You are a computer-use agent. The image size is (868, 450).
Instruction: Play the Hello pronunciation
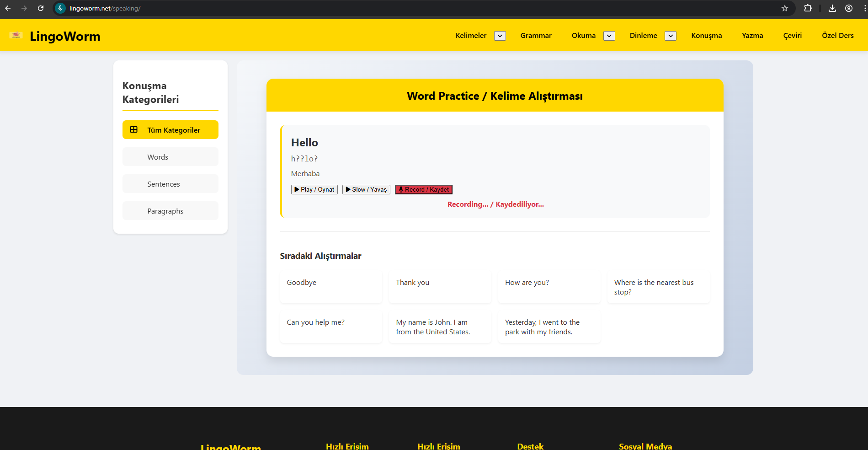pos(314,189)
